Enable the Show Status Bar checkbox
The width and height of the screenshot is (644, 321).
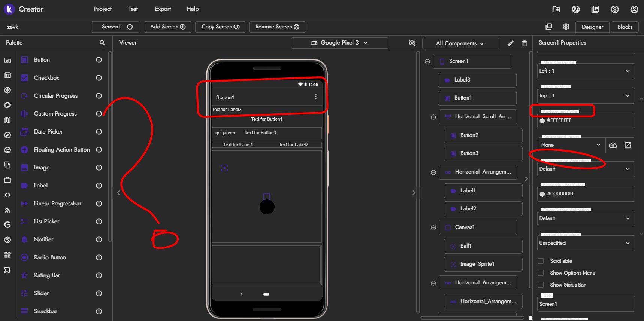tap(541, 285)
